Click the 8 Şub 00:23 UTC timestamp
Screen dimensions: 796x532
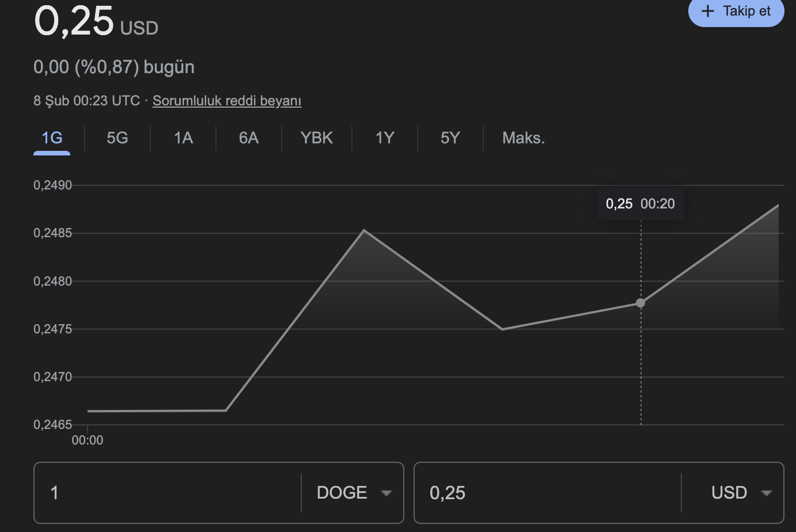point(87,101)
